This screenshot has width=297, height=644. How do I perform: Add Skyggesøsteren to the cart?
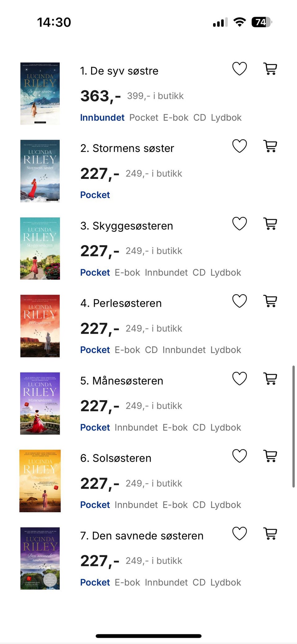(x=270, y=223)
